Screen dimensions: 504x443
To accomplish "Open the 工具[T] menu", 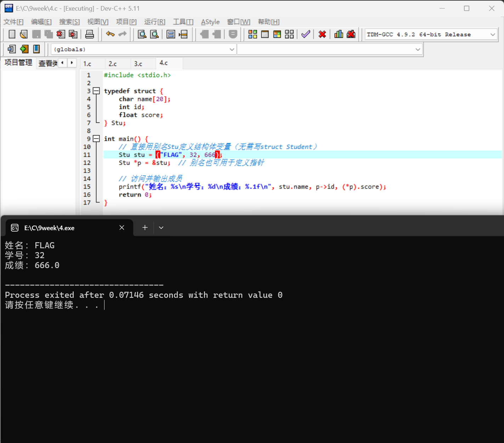I will pos(183,22).
